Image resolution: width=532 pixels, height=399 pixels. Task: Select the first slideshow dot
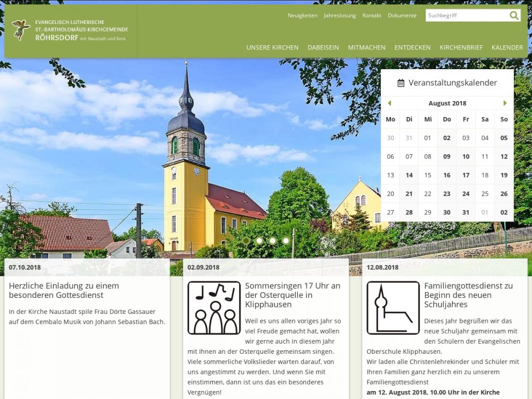246,240
